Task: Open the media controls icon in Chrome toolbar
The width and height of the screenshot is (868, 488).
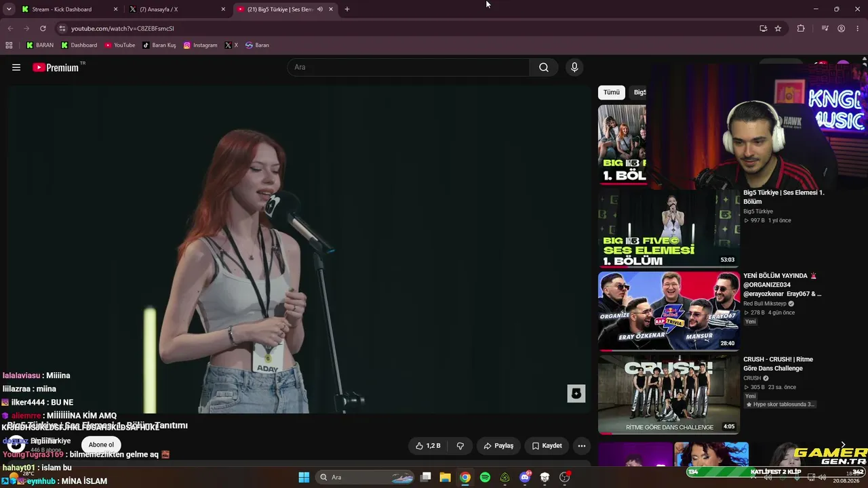Action: (x=825, y=28)
